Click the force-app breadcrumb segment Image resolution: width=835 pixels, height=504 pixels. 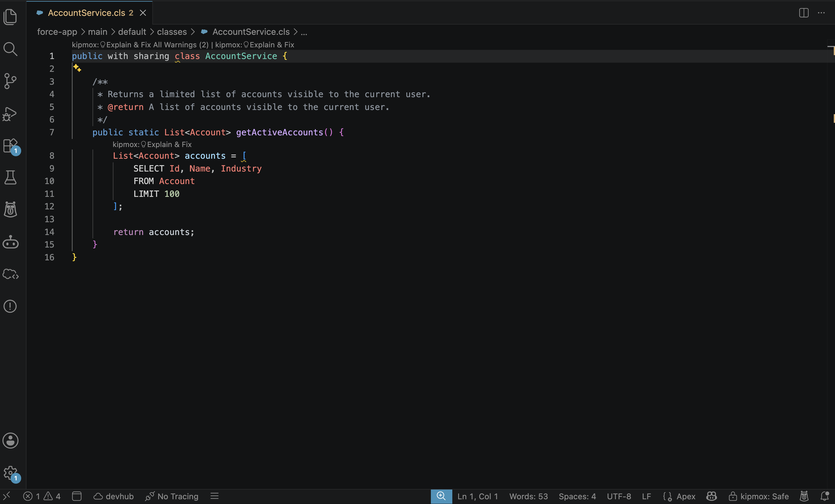tap(57, 32)
